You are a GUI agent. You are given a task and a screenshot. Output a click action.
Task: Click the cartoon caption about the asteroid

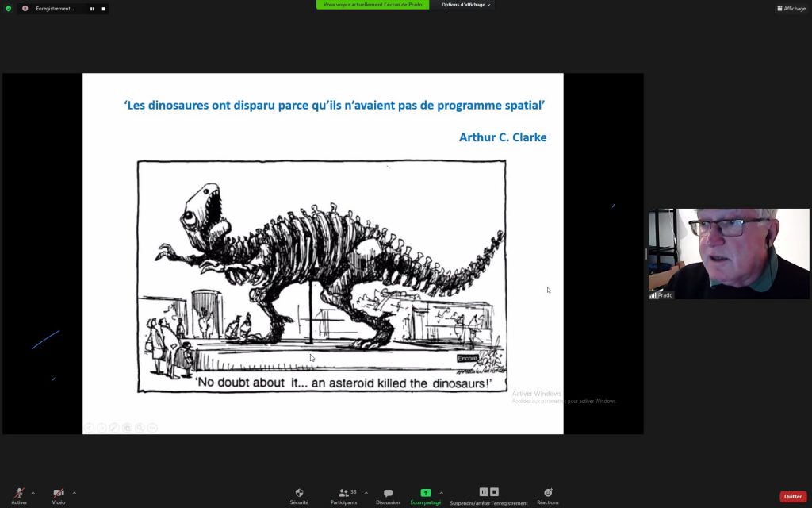343,383
